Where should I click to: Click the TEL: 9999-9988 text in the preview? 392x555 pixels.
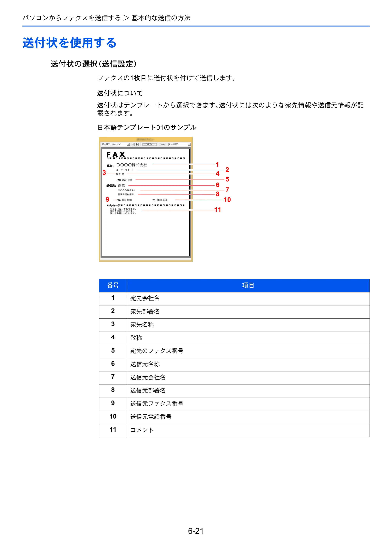pyautogui.click(x=160, y=200)
